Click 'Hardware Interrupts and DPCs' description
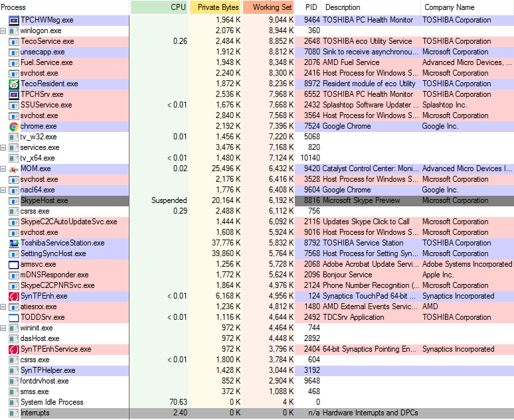Image resolution: width=514 pixels, height=420 pixels. click(371, 413)
